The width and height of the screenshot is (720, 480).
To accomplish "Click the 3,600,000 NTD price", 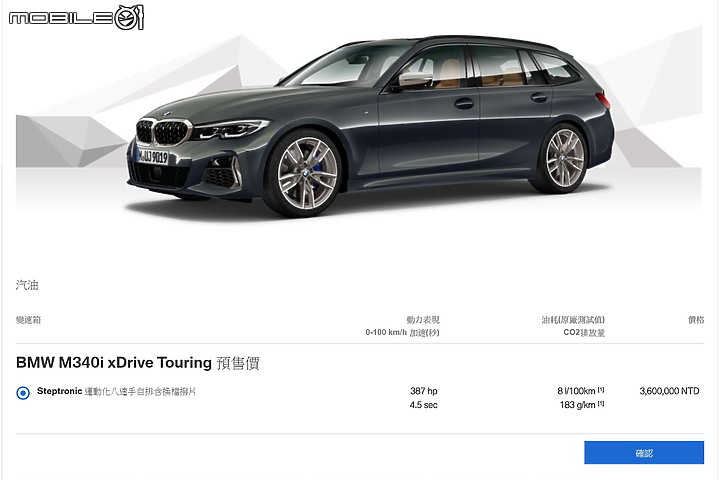I will pos(669,391).
